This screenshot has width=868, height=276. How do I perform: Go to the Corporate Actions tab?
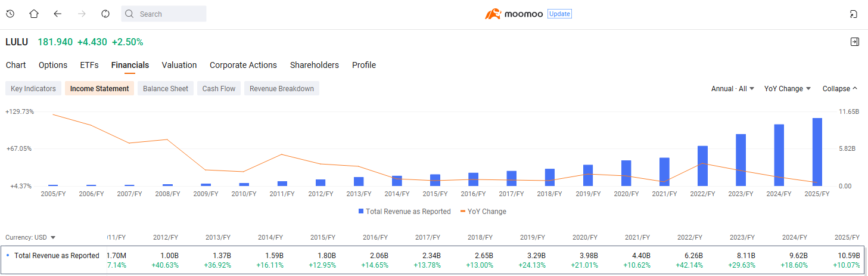243,65
